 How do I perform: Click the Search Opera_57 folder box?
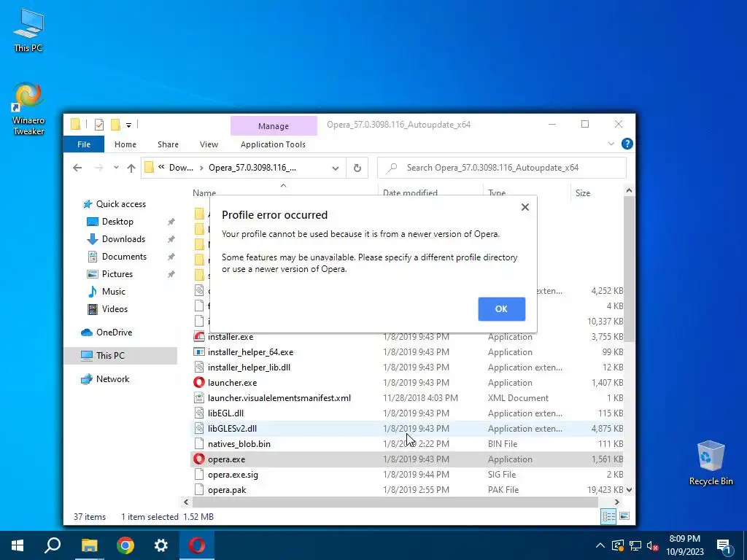[x=501, y=168]
